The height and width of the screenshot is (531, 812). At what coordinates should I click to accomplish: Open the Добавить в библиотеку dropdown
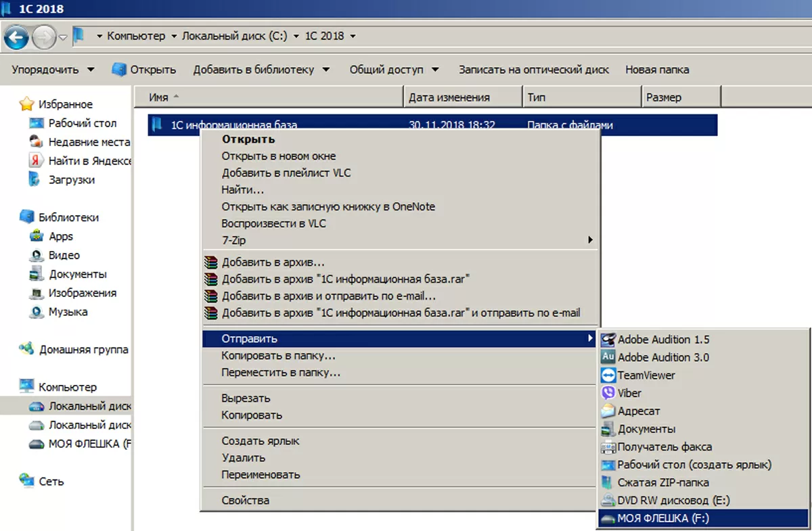[261, 70]
